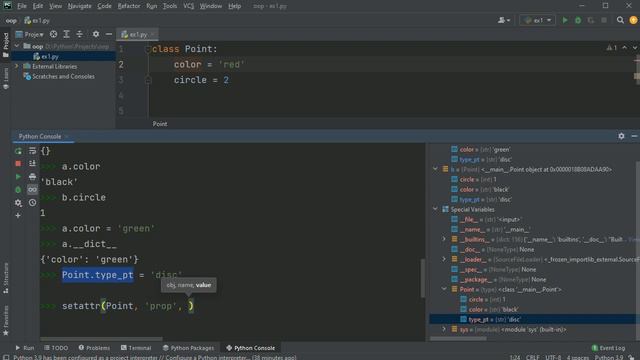Click the Print console output icon
The width and height of the screenshot is (640, 360).
[32, 177]
